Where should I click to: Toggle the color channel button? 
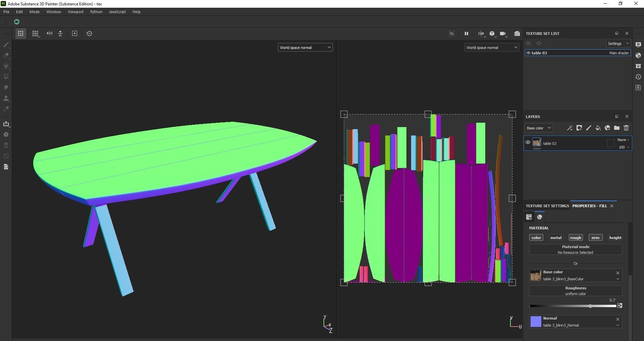coord(536,238)
